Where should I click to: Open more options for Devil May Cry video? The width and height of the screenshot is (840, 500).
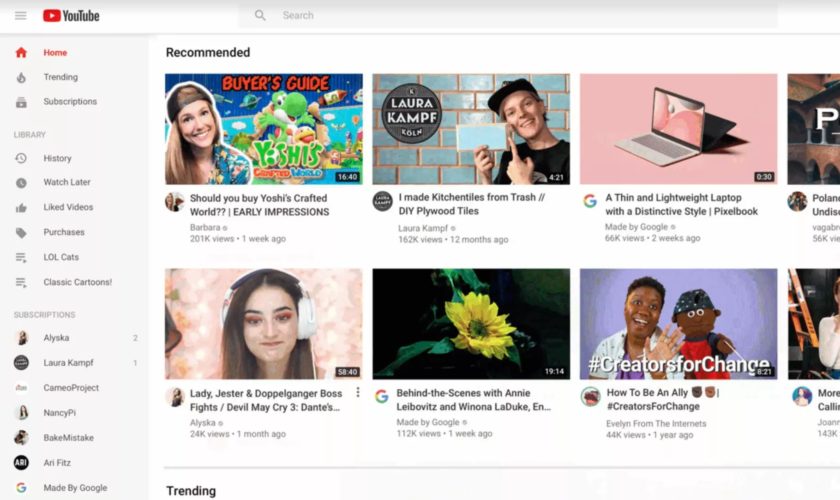357,392
